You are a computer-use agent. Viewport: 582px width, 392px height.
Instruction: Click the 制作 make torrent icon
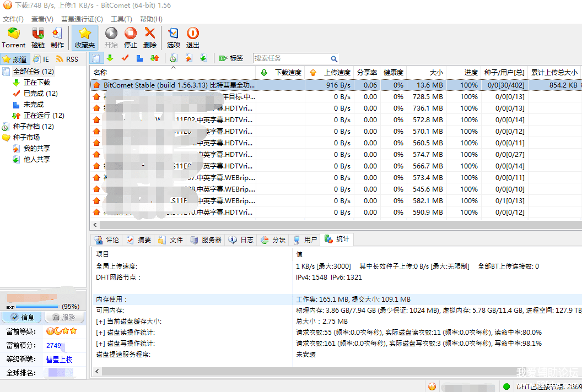(x=57, y=37)
